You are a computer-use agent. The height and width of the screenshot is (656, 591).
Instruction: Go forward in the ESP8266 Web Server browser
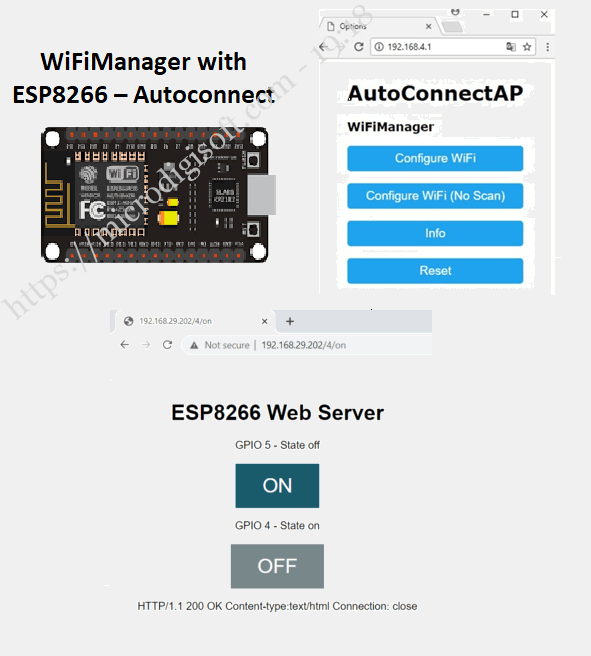[x=146, y=345]
